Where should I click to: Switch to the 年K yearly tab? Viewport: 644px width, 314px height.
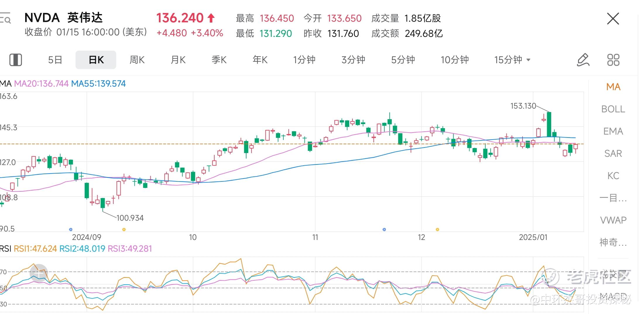[260, 60]
